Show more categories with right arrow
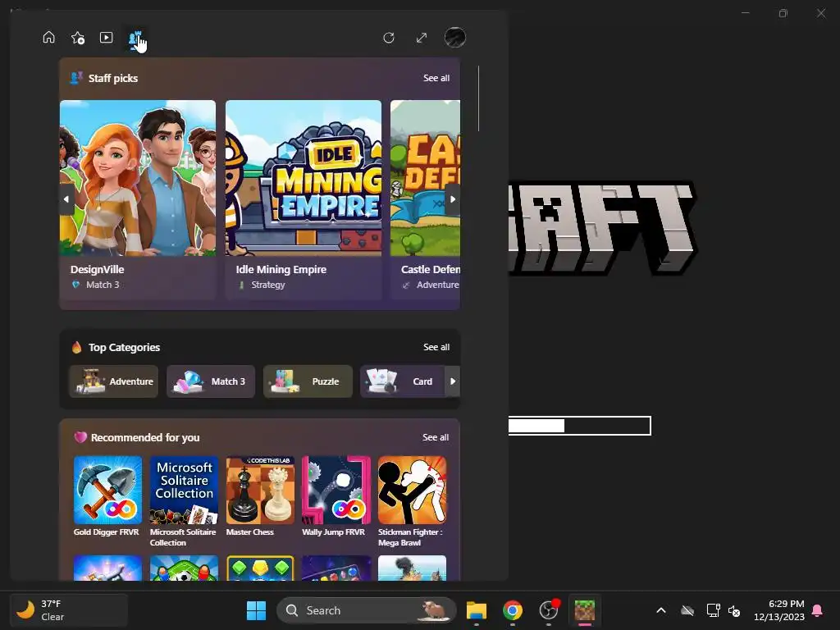 453,381
